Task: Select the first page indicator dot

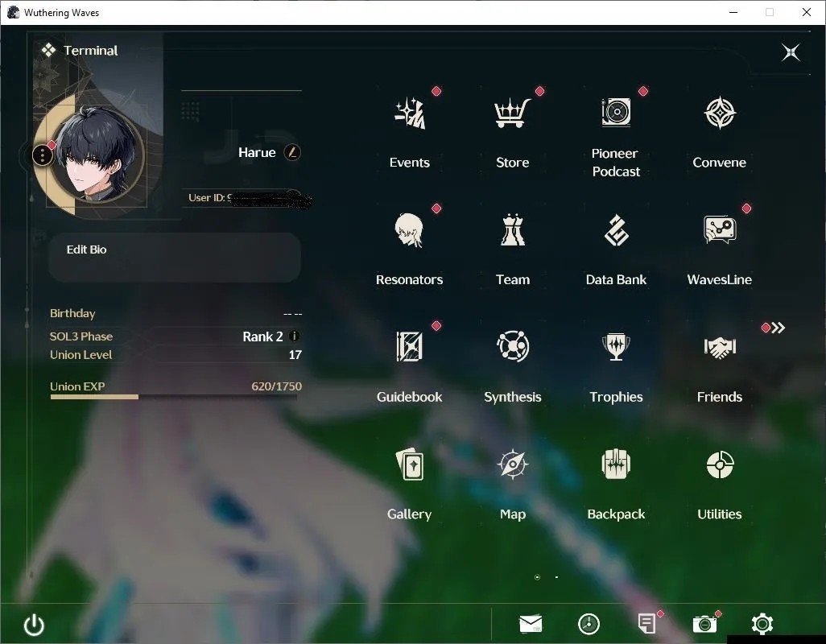Action: (537, 577)
